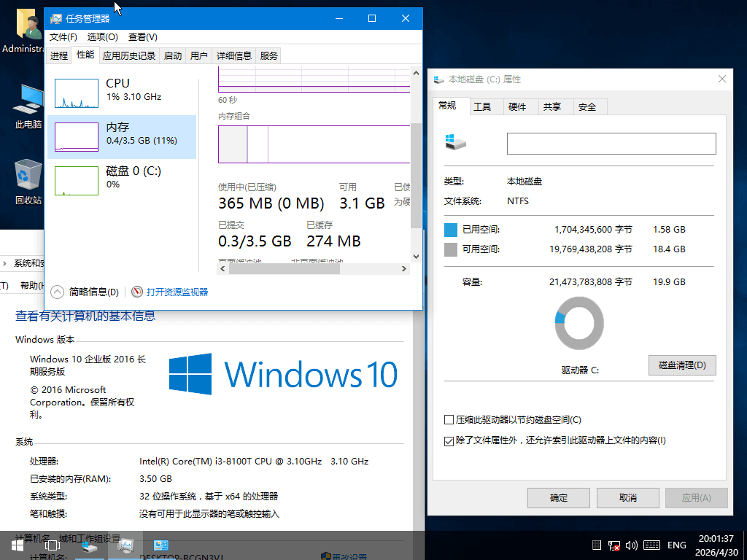Switch to the 进程 tab
The width and height of the screenshot is (747, 560).
click(58, 55)
